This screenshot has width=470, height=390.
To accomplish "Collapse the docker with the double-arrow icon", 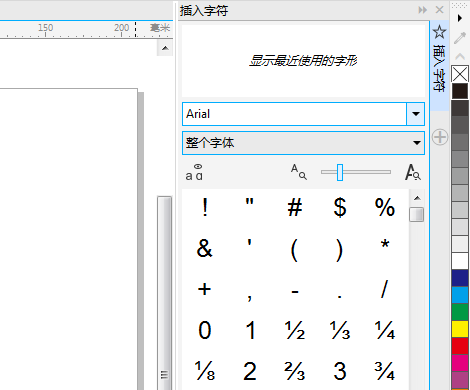I will point(422,10).
